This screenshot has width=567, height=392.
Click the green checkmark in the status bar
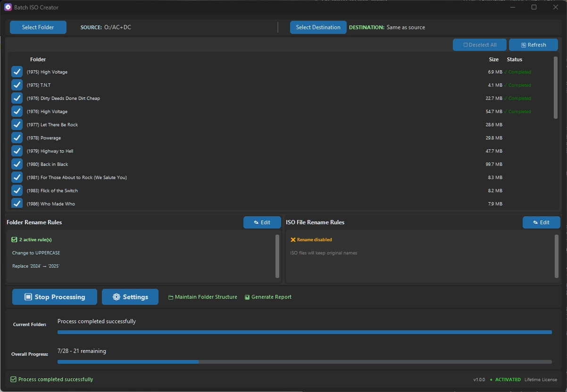14,379
